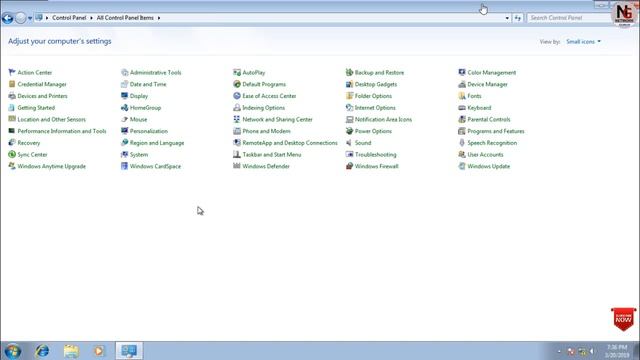
Task: Click the Credential Manager icon
Action: click(x=12, y=84)
